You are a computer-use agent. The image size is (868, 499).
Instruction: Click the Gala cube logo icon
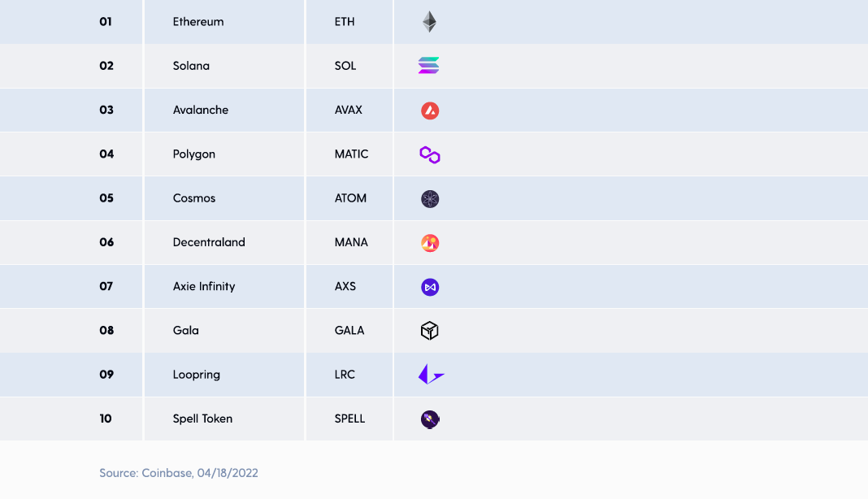click(x=430, y=331)
